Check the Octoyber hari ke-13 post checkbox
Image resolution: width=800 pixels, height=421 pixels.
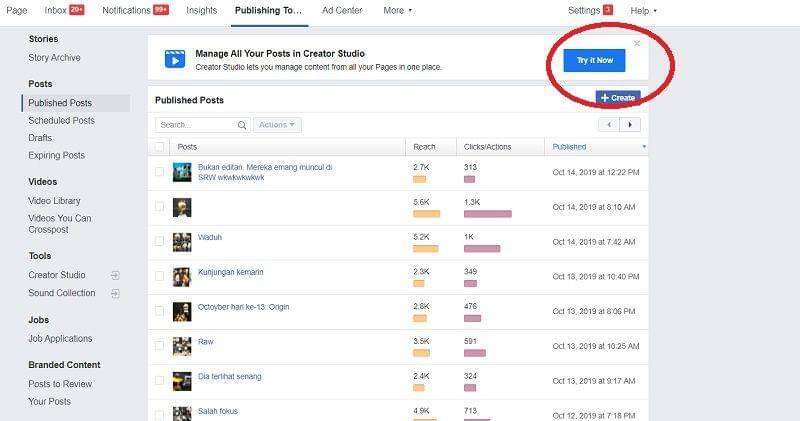[x=159, y=311]
